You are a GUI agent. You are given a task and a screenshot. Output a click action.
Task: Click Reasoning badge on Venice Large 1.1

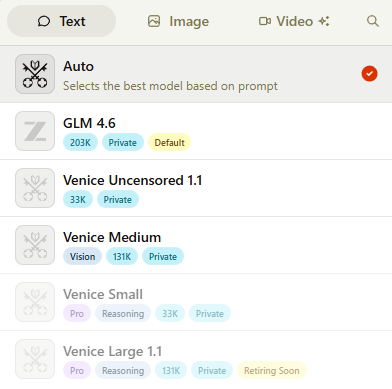tap(123, 371)
